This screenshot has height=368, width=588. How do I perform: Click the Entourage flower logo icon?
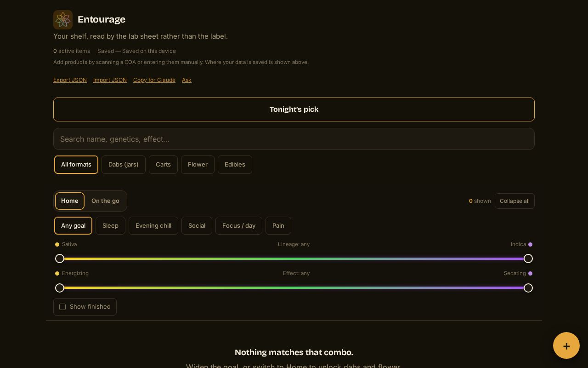coord(63,20)
